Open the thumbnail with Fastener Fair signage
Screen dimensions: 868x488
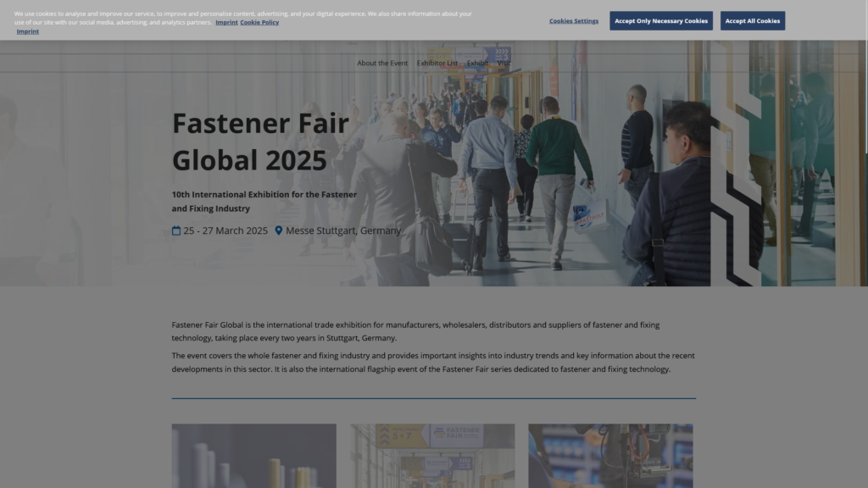click(x=432, y=456)
